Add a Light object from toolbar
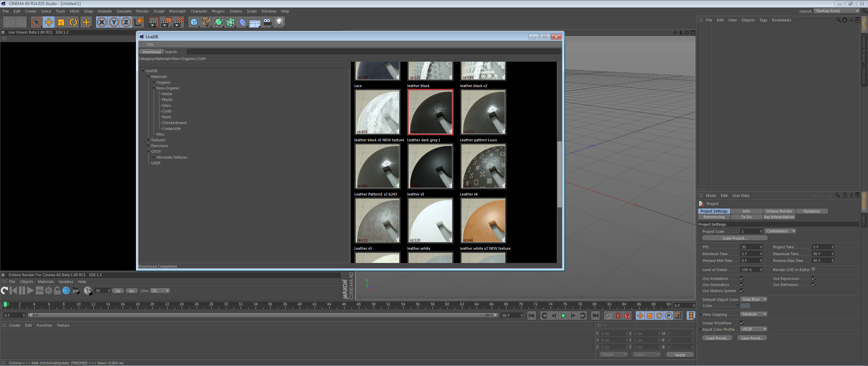This screenshot has height=366, width=868. coord(279,22)
